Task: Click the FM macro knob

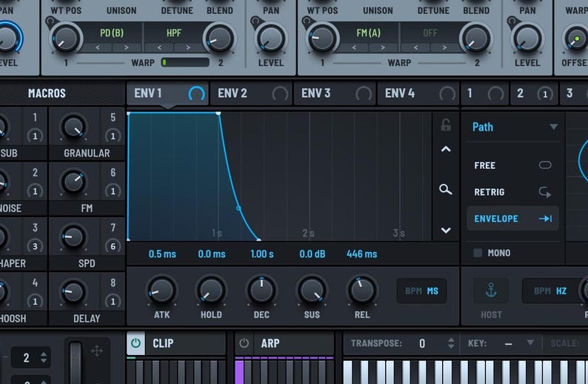Action: pos(73,182)
